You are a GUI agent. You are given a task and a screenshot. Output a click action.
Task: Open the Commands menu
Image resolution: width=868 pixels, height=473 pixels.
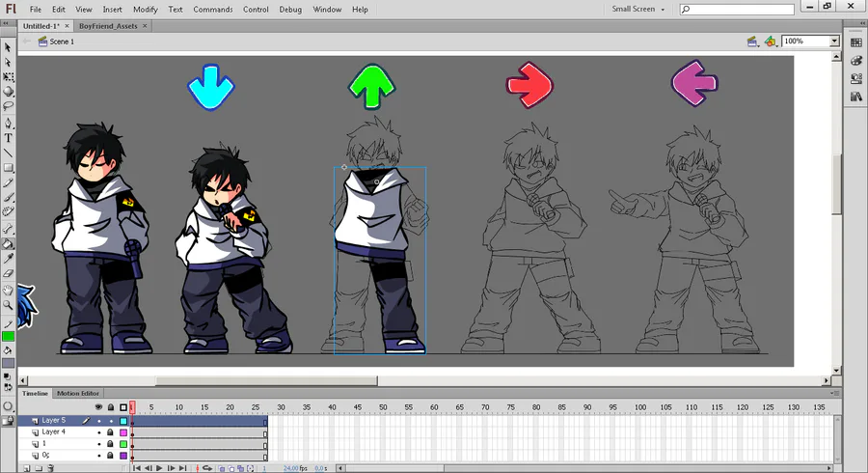click(x=212, y=10)
